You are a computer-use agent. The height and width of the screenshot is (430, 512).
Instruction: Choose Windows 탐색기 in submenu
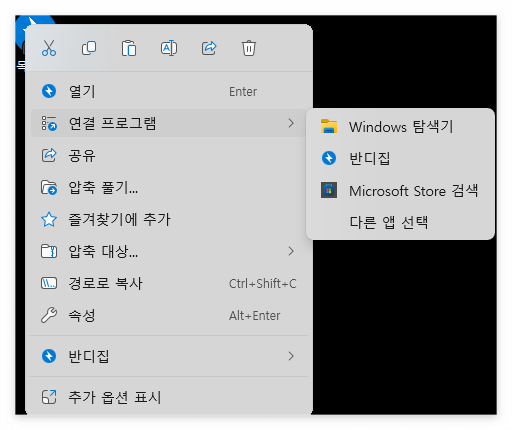[400, 127]
